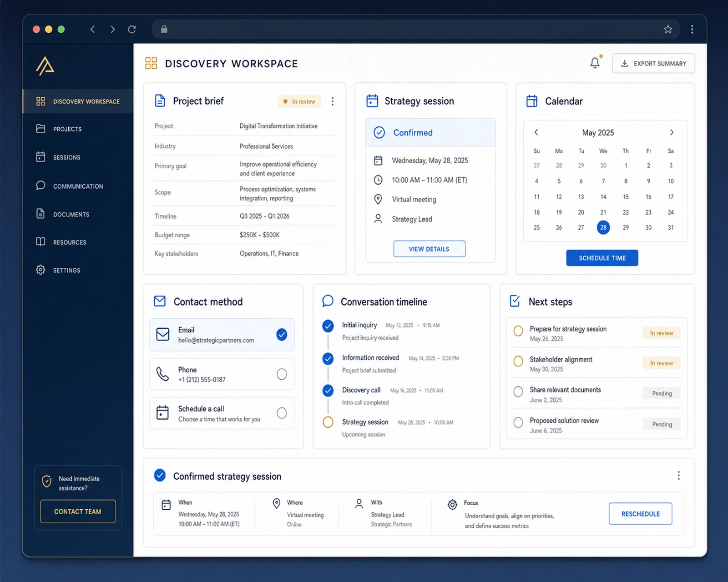Image resolution: width=728 pixels, height=582 pixels.
Task: Click the Export Summary button
Action: (x=653, y=63)
